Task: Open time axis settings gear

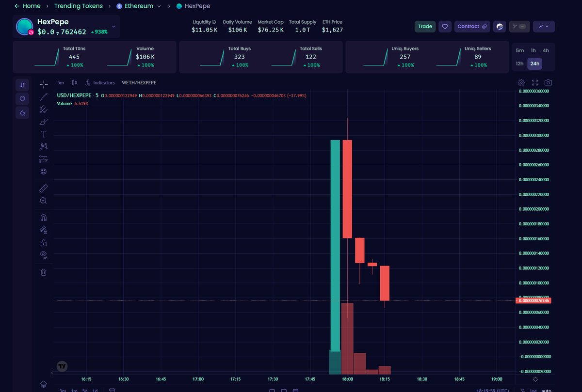Action: (535, 379)
